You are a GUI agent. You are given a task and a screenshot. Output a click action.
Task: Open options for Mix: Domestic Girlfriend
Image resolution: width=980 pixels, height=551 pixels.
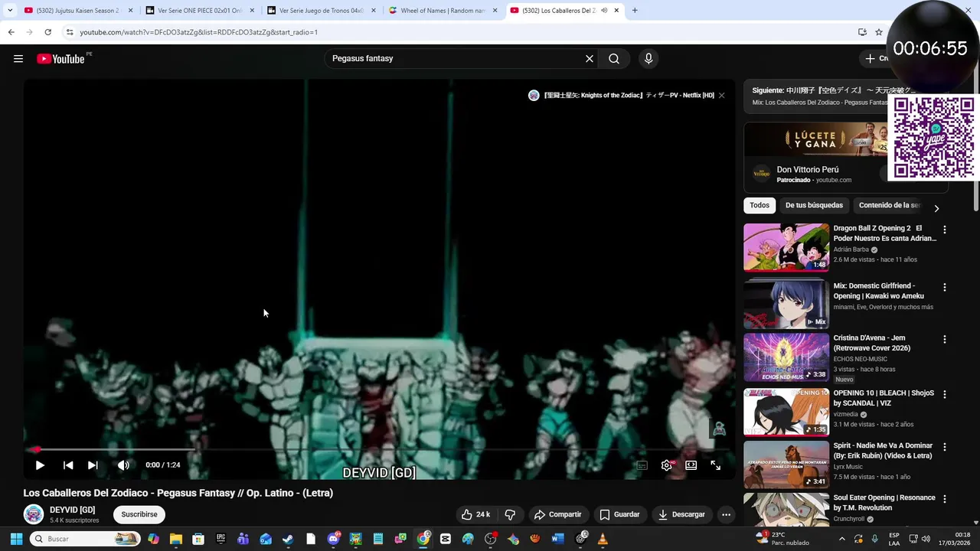(944, 288)
